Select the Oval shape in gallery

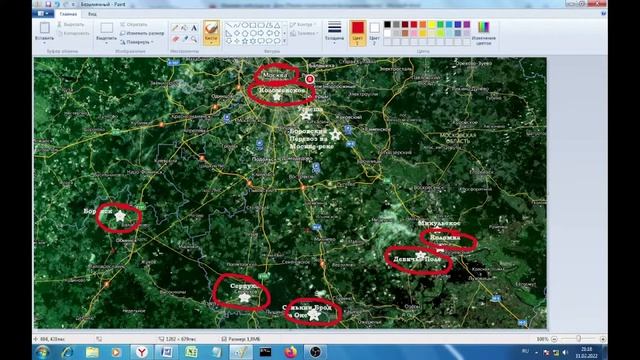tap(245, 25)
